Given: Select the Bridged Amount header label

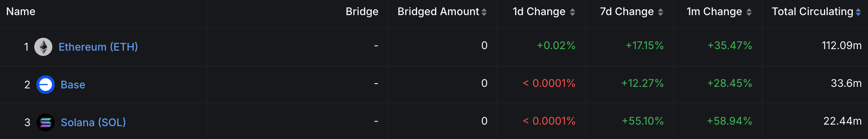Looking at the screenshot, I should (x=438, y=12).
